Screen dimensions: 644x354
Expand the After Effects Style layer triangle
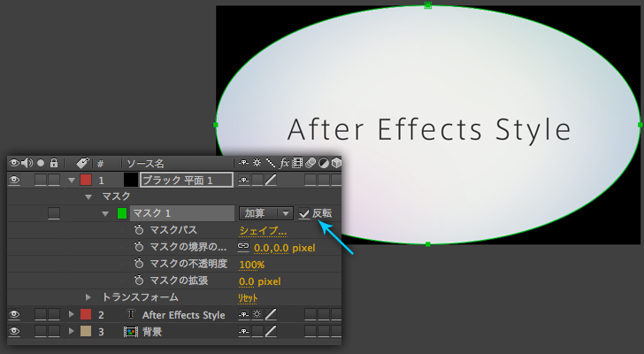72,314
